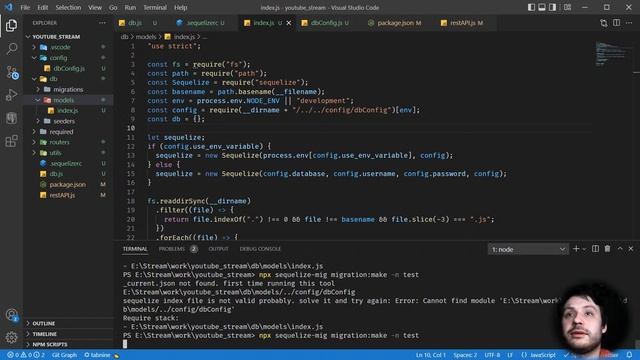The image size is (640, 360).
Task: Click notifications bell in status bar
Action: (629, 355)
